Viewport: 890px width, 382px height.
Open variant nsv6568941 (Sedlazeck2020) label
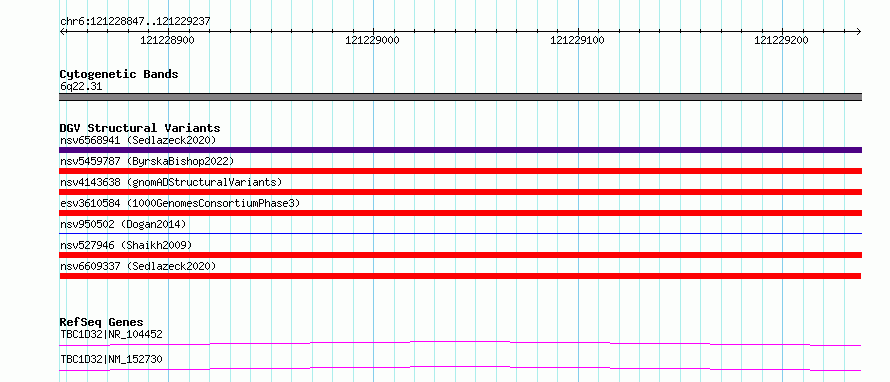click(x=138, y=140)
